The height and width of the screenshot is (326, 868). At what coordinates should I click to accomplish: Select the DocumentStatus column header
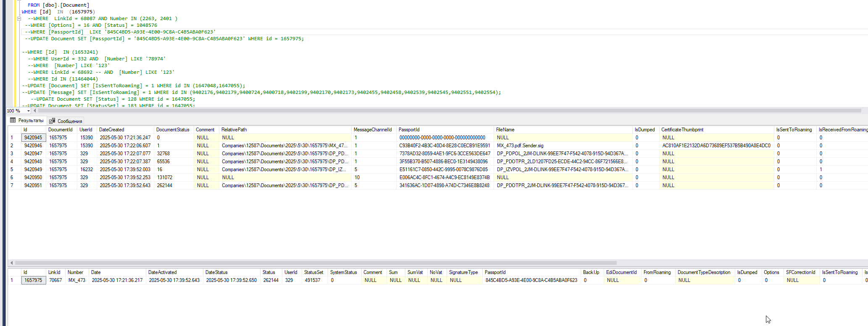[x=173, y=130]
